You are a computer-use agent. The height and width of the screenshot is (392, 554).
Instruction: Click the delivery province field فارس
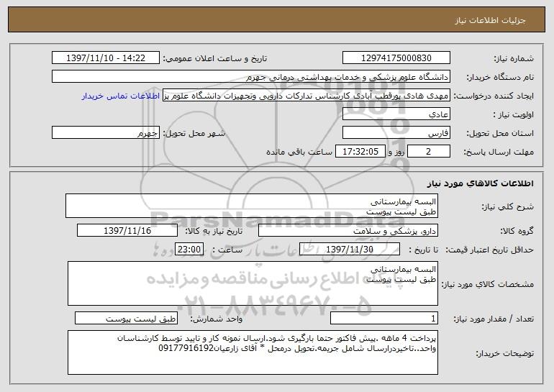click(x=396, y=133)
